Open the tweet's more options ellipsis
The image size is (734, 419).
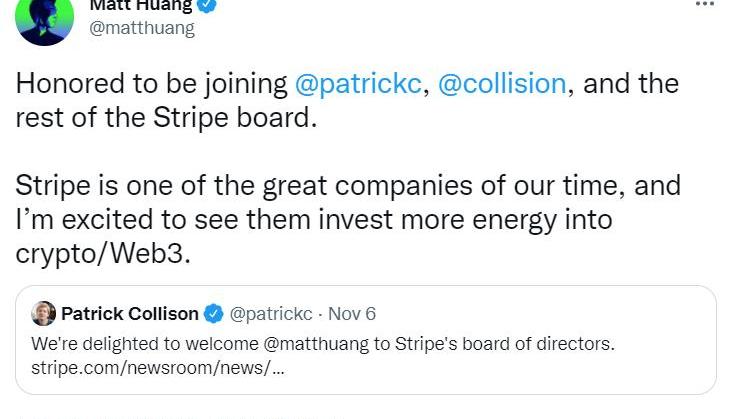tap(705, 5)
